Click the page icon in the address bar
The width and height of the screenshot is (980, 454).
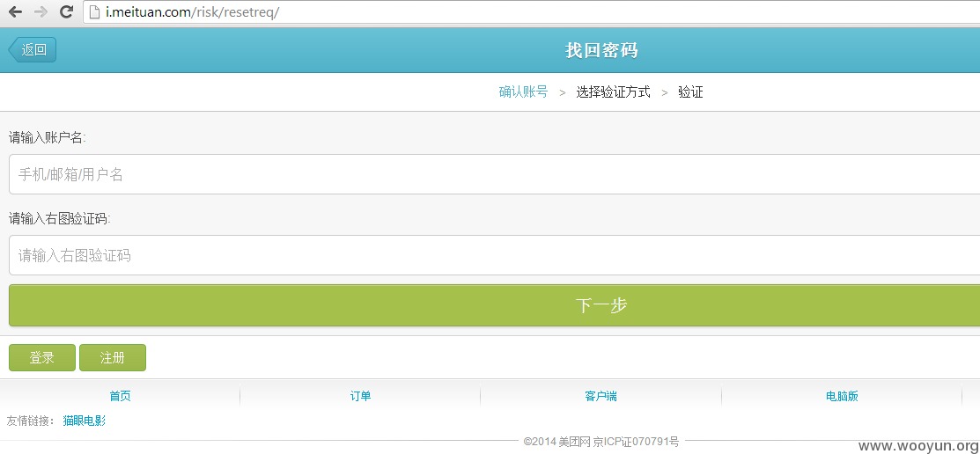click(94, 12)
